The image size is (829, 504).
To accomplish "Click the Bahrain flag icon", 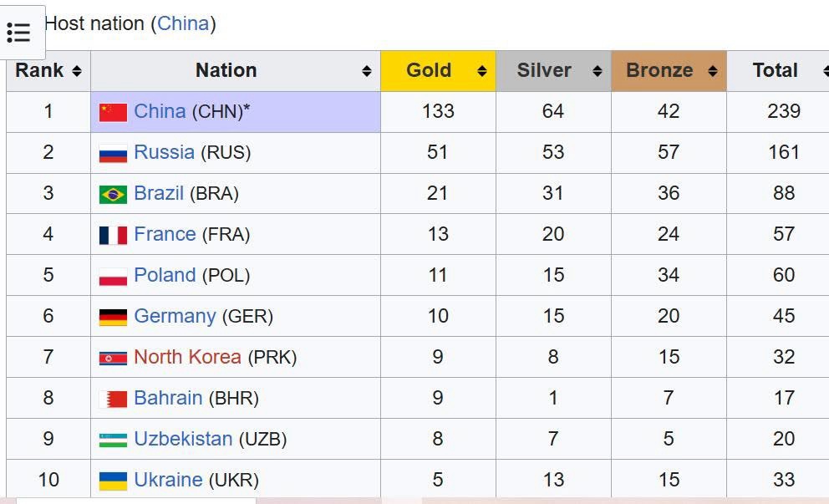I will coord(113,399).
